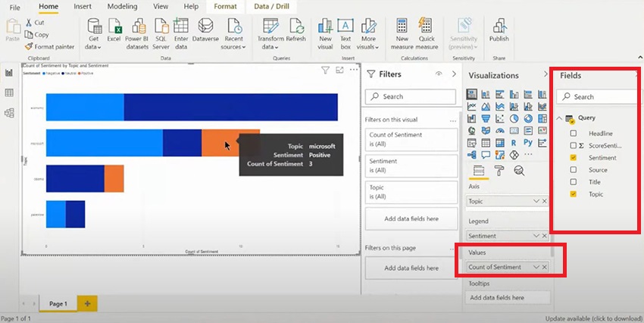
Task: Uncheck the Sentiment field checkbox
Action: coord(574,158)
